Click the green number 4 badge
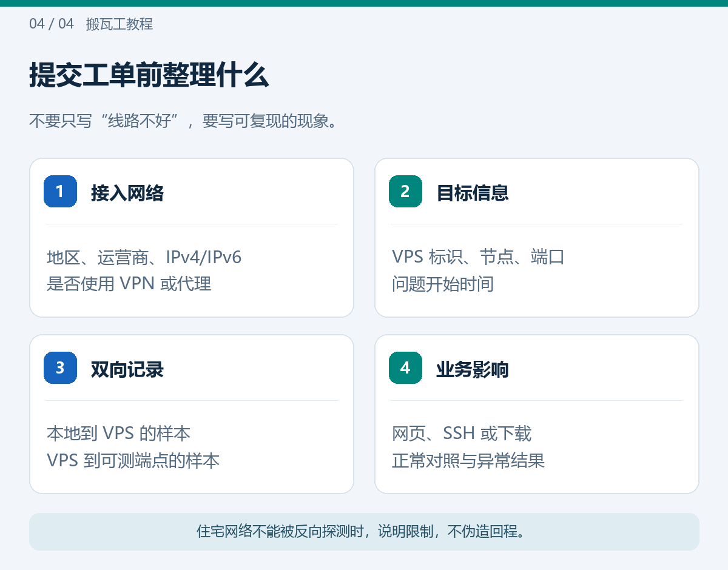The image size is (728, 570). click(x=405, y=368)
